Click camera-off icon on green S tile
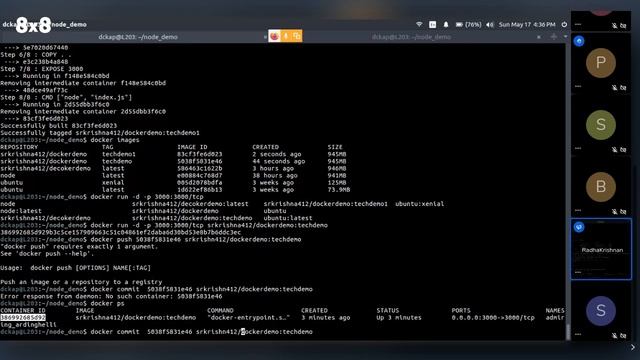The height and width of the screenshot is (360, 640). coord(623,149)
